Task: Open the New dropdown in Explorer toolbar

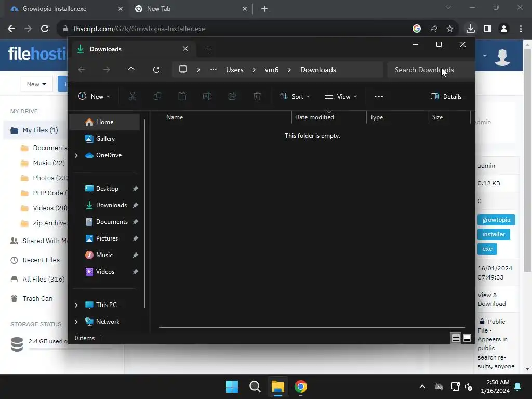Action: (x=95, y=96)
